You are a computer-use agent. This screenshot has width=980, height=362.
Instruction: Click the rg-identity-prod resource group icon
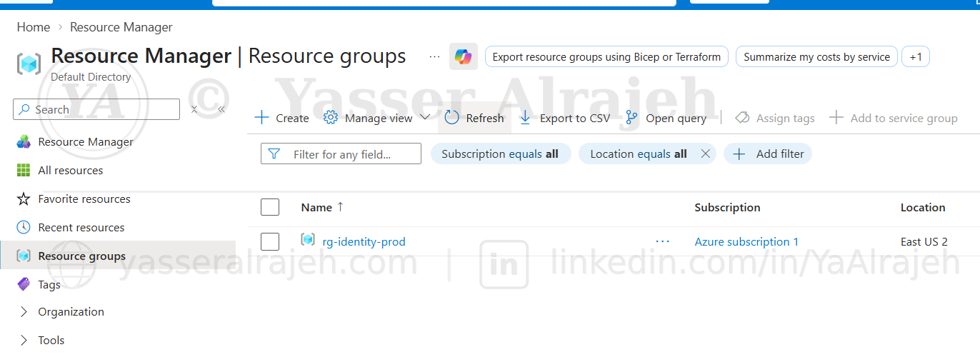(x=308, y=241)
